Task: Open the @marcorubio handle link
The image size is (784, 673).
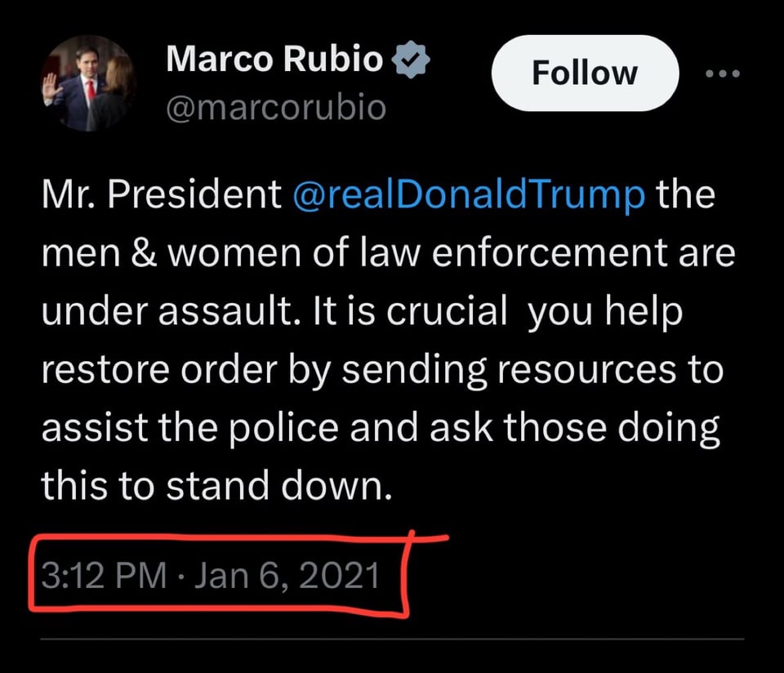Action: [x=276, y=109]
